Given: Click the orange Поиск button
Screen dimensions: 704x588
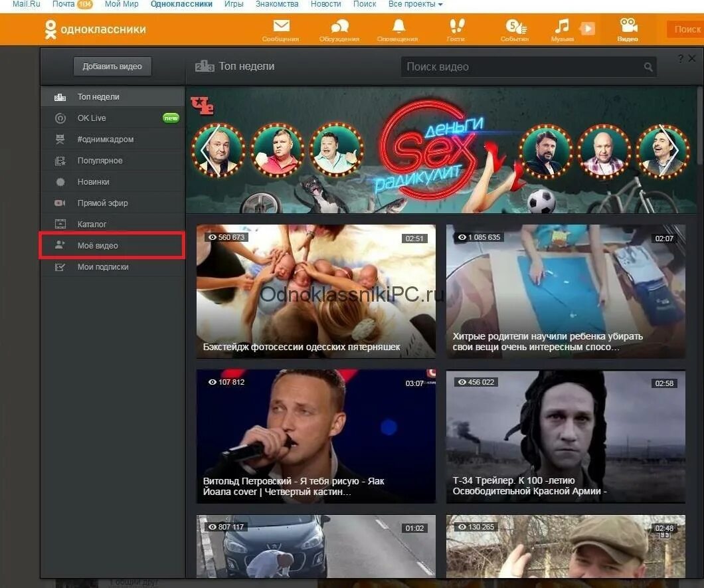Looking at the screenshot, I should click(685, 30).
